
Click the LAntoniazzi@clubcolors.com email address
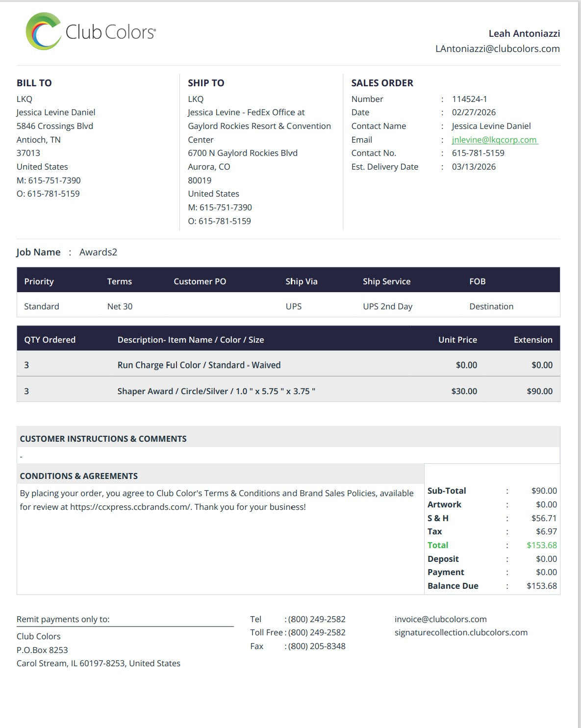pyautogui.click(x=497, y=49)
